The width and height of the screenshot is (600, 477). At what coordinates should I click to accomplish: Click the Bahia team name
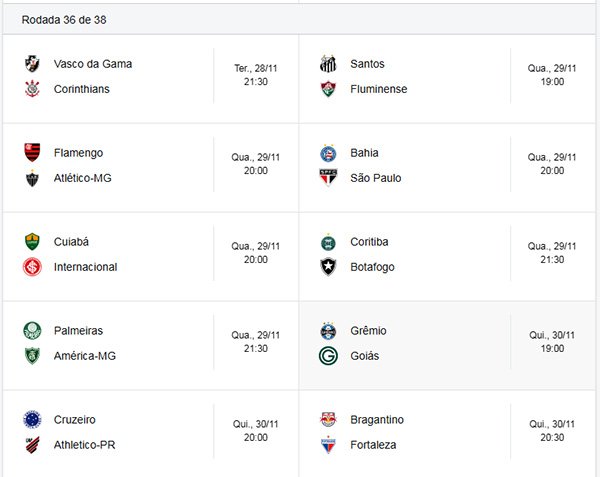click(x=364, y=153)
